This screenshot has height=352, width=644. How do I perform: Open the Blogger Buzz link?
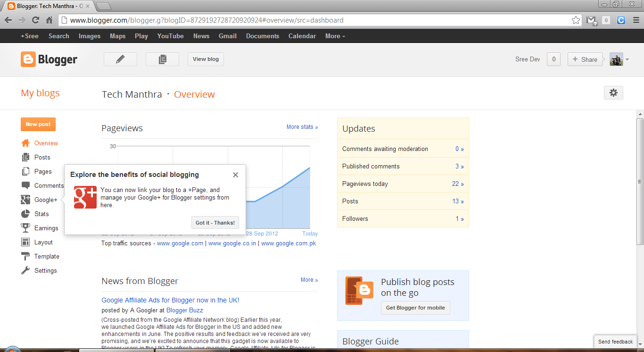(x=185, y=310)
